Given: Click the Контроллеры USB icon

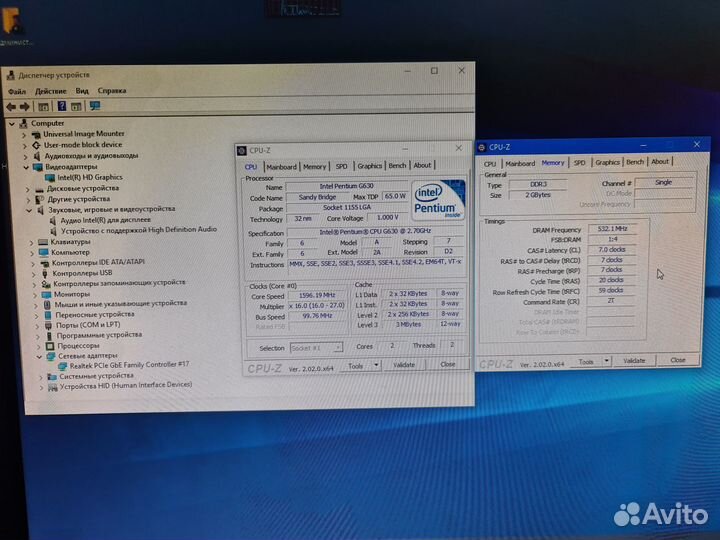Looking at the screenshot, I should pos(45,273).
